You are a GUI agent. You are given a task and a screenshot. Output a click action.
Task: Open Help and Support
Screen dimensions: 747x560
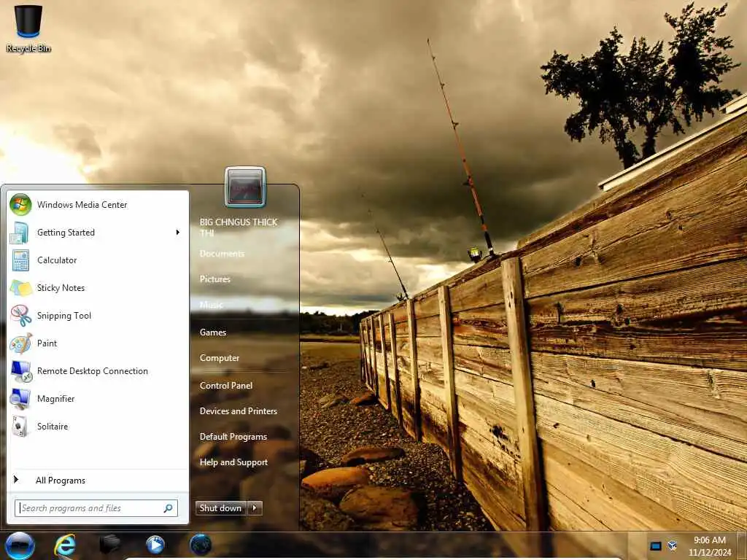[x=234, y=462]
